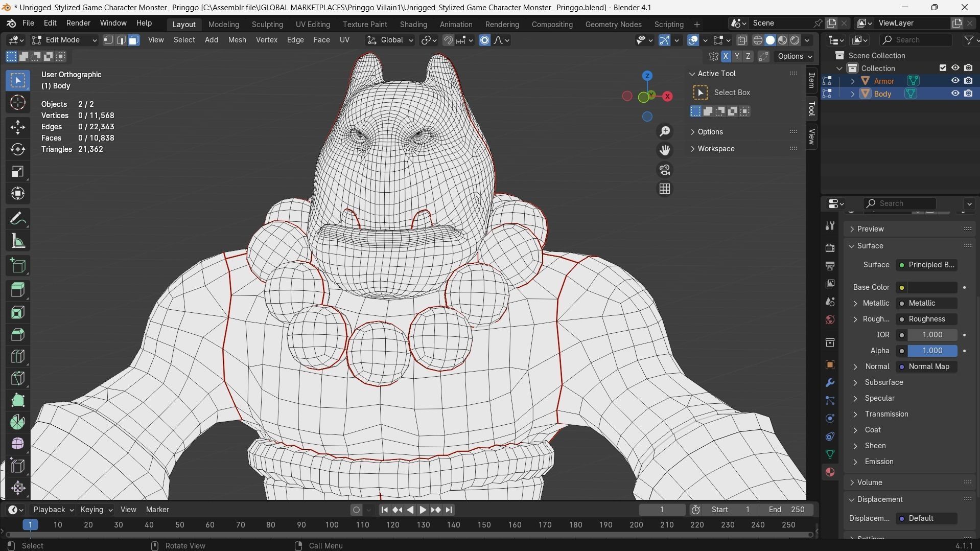
Task: Open the Material properties tab
Action: click(x=830, y=472)
